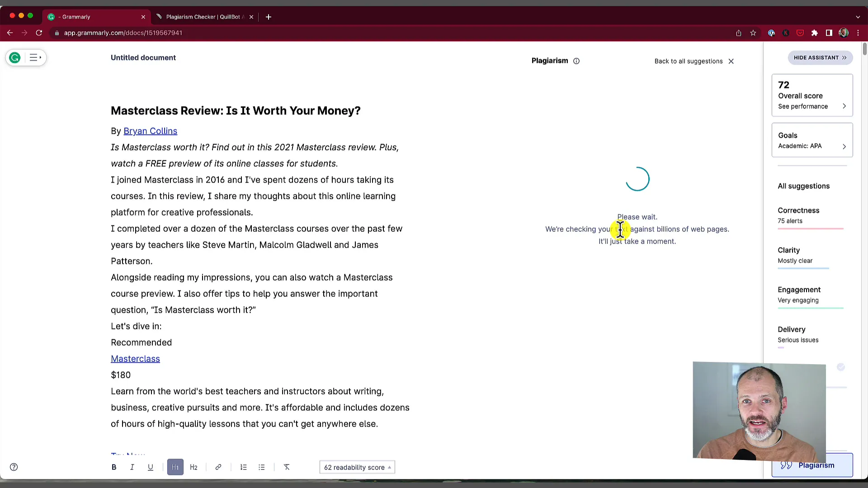Click the $180 price text
The height and width of the screenshot is (488, 868).
tap(121, 375)
